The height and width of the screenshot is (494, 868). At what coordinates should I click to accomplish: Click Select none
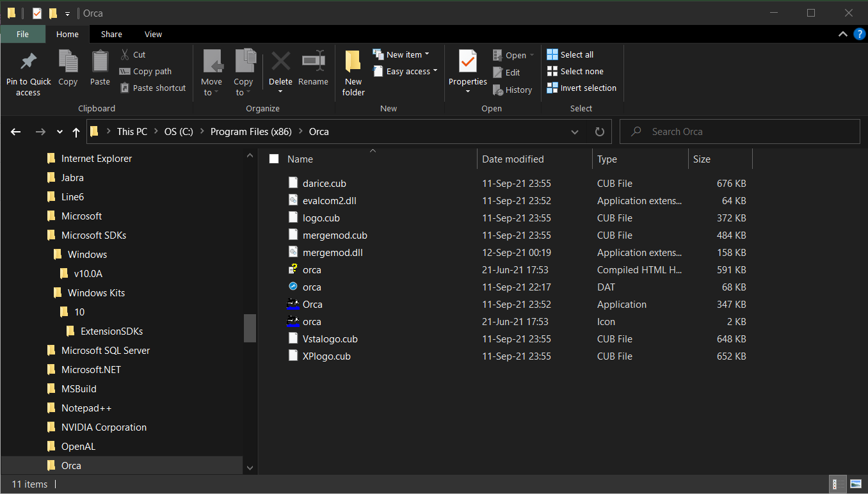coord(575,71)
